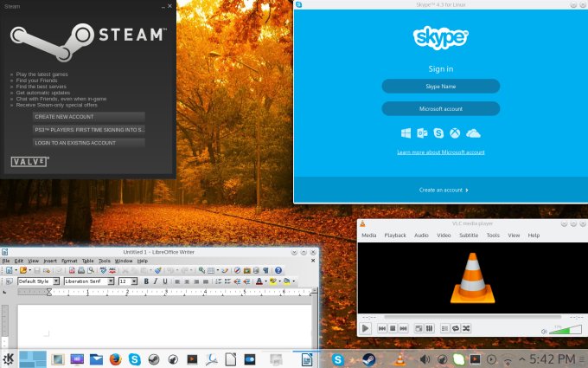This screenshot has width=588, height=368.
Task: Toggle VLC fullscreen video mode
Action: point(419,328)
